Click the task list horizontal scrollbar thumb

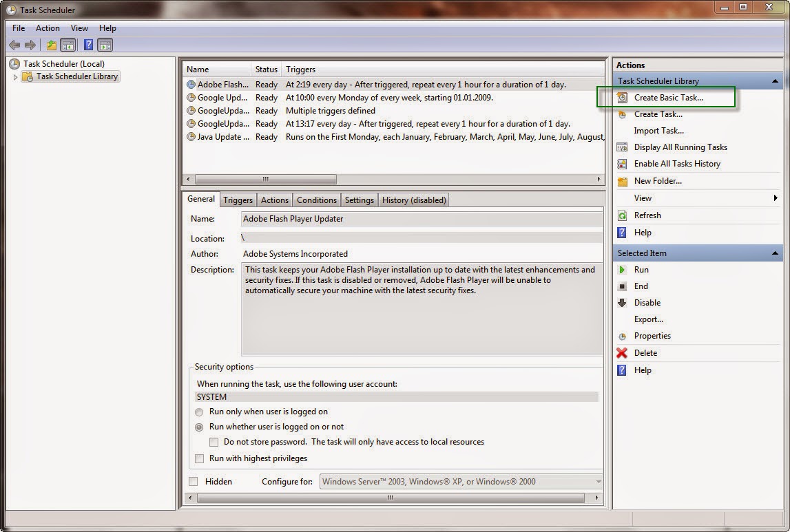[x=266, y=179]
